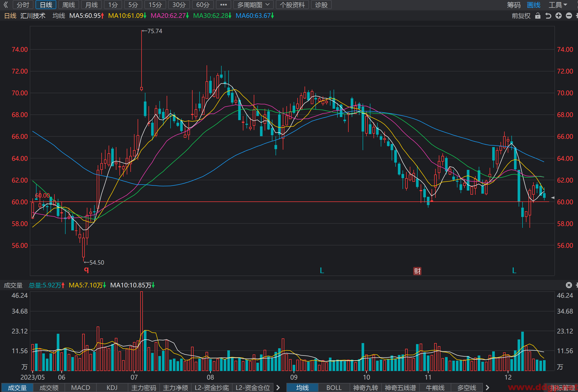Switch to MACD indicator tab
Viewport: 578px width, 392px height.
81,388
